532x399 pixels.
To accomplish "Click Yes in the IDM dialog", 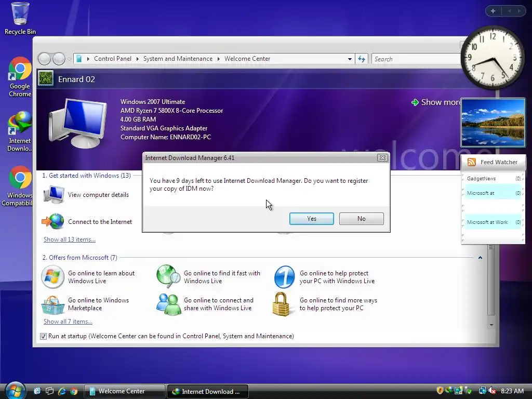I will tap(312, 219).
